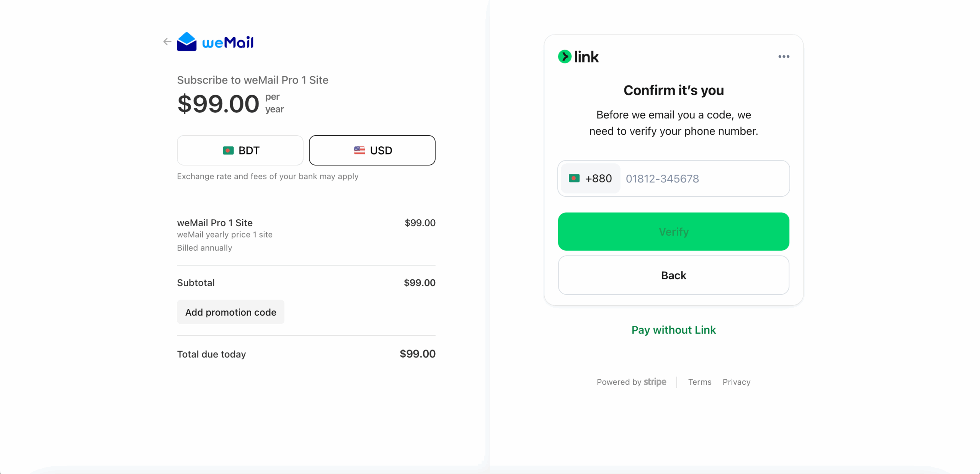Expand Add promotion code field
Image resolution: width=980 pixels, height=474 pixels.
(x=230, y=312)
